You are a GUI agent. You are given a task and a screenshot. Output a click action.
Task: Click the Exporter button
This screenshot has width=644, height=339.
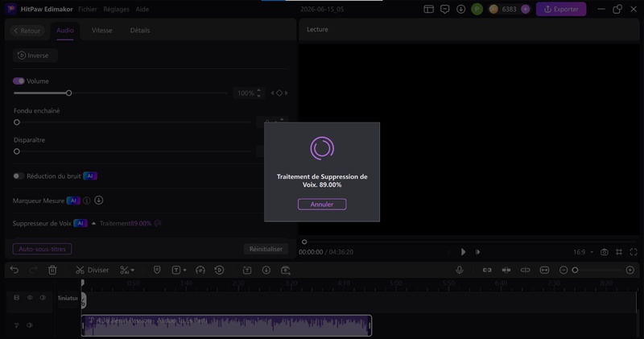tap(561, 9)
